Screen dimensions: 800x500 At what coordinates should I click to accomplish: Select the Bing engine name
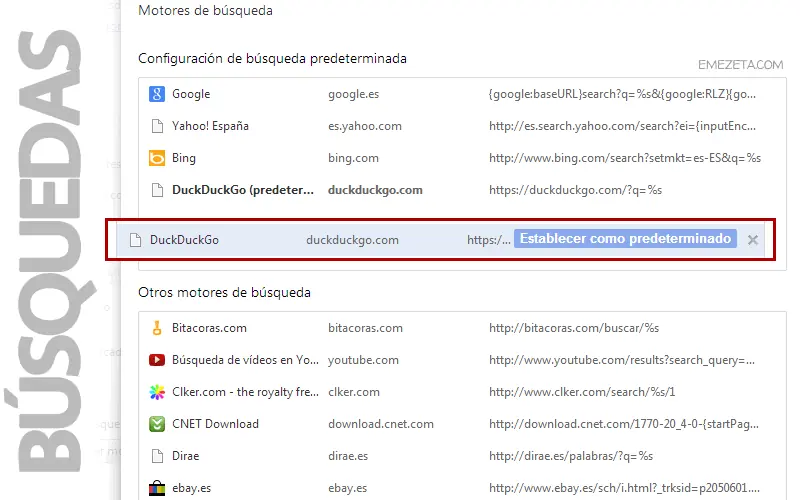pos(184,158)
